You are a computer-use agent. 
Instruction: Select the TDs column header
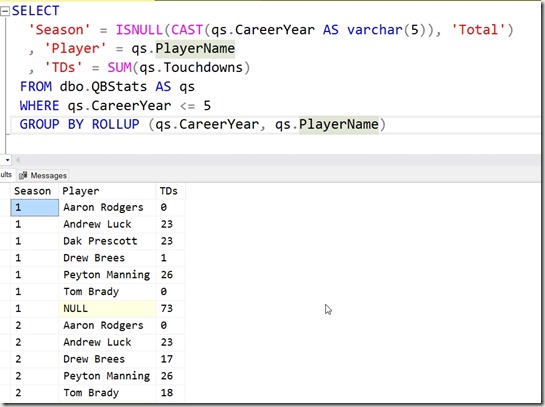click(x=169, y=191)
